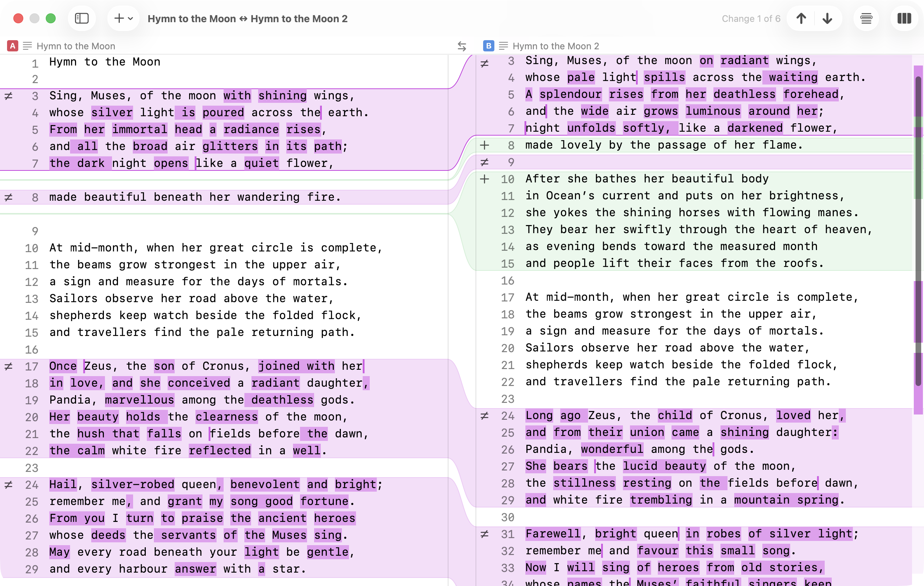Toggle the sidebar panel icon
Viewport: 924px width, 586px height.
(x=82, y=18)
